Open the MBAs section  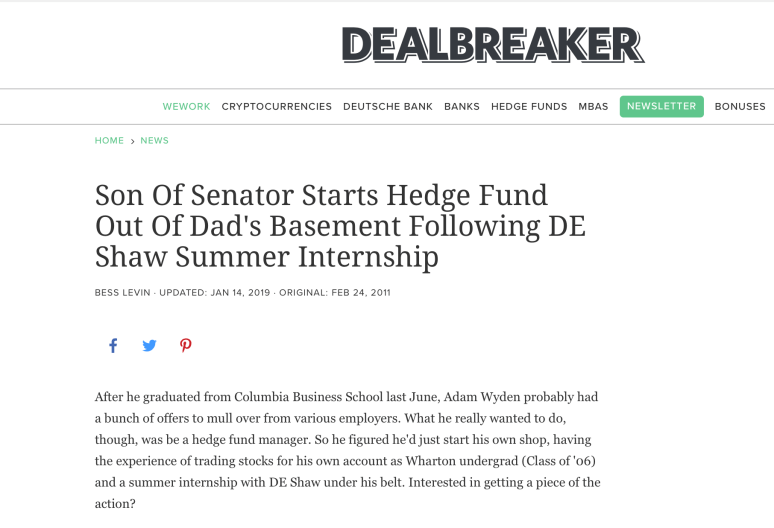tap(593, 107)
